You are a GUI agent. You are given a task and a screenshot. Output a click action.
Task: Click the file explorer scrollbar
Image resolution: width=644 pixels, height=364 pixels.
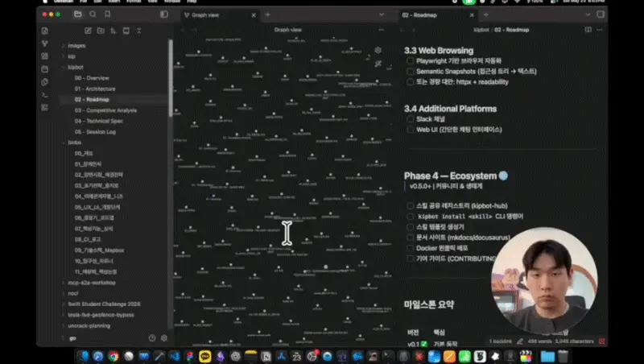click(x=170, y=78)
